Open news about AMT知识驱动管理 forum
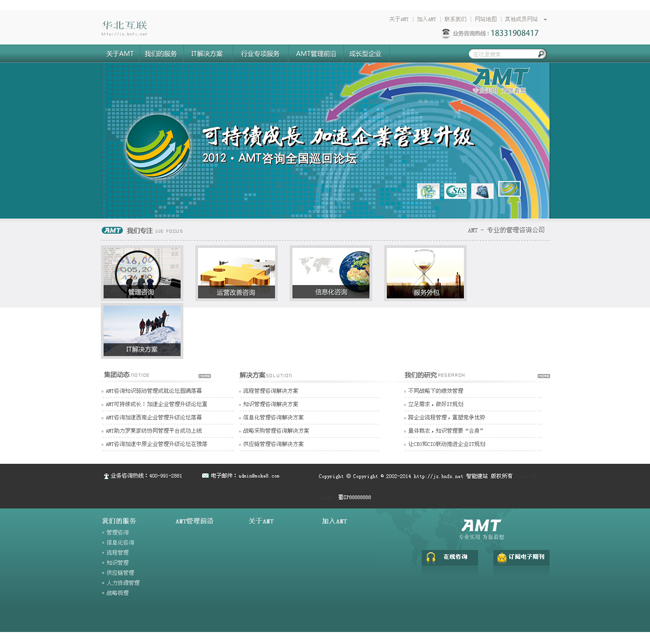 coord(154,391)
